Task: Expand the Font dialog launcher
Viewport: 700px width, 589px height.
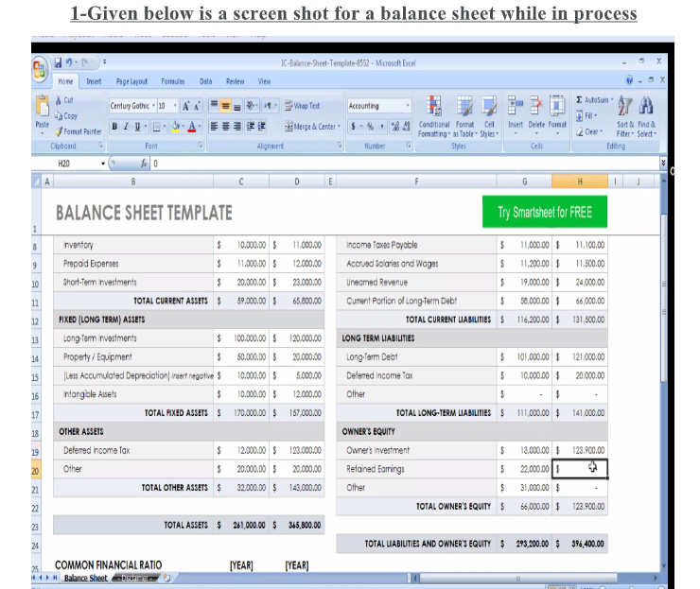Action: point(200,146)
